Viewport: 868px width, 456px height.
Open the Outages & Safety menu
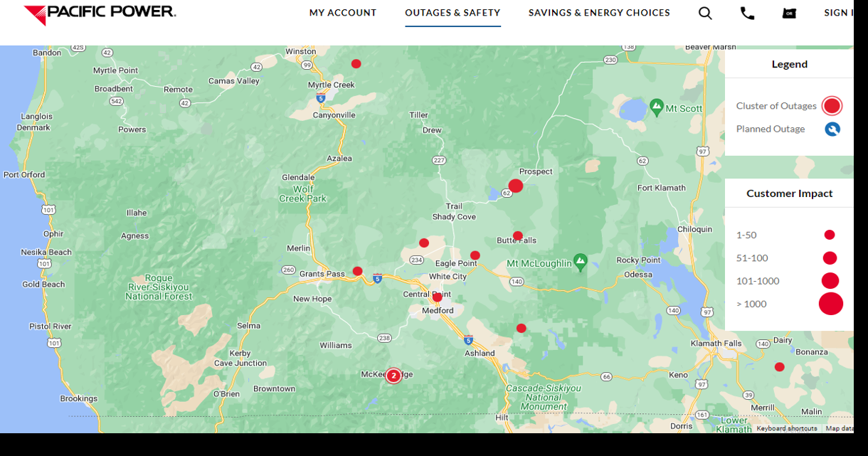[x=452, y=13]
